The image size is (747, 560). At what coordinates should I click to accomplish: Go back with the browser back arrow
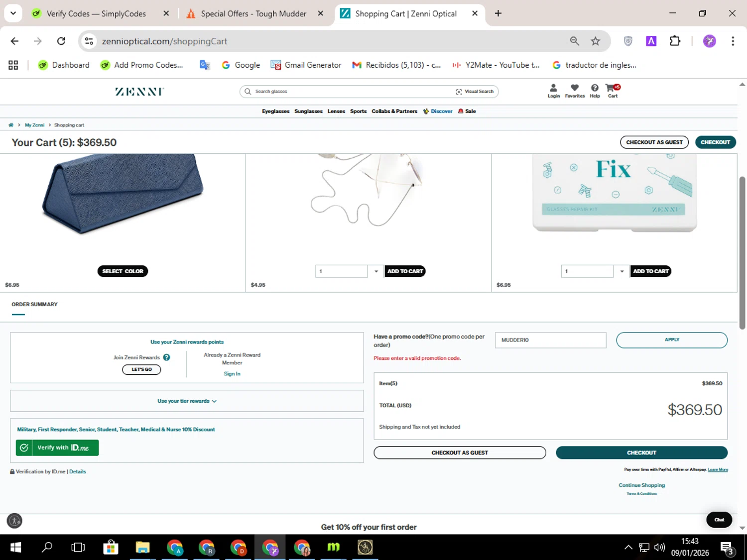coord(14,41)
